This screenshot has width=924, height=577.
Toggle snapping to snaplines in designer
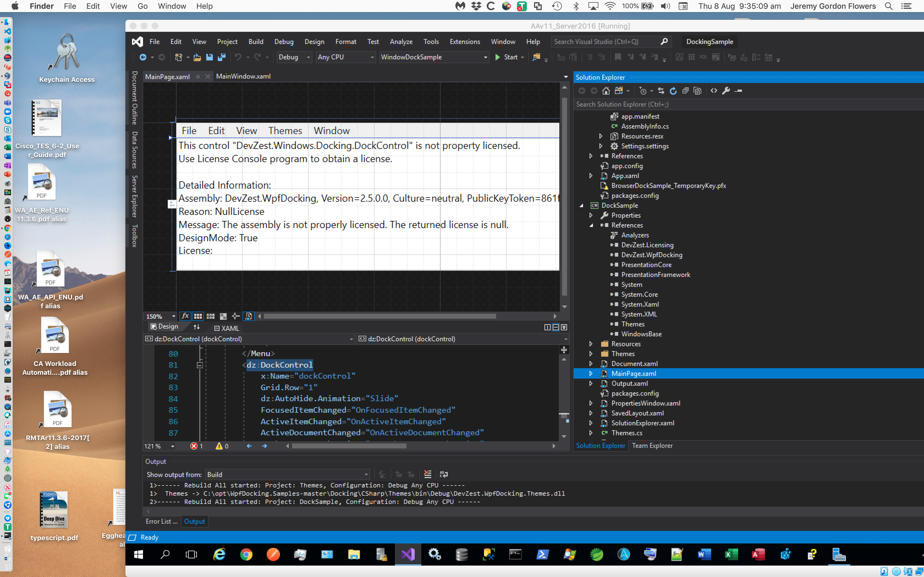(236, 316)
